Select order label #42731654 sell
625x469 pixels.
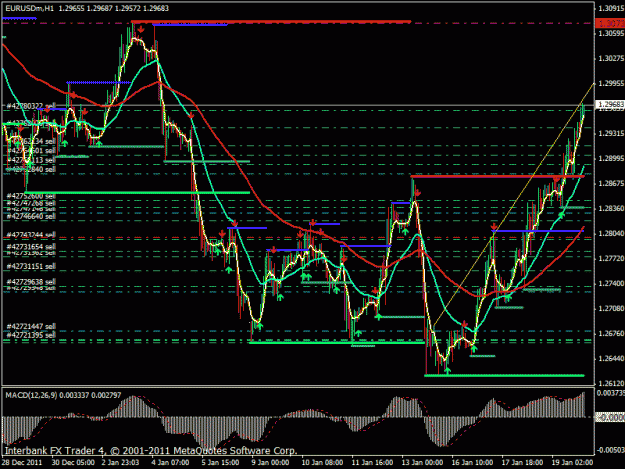[x=31, y=247]
